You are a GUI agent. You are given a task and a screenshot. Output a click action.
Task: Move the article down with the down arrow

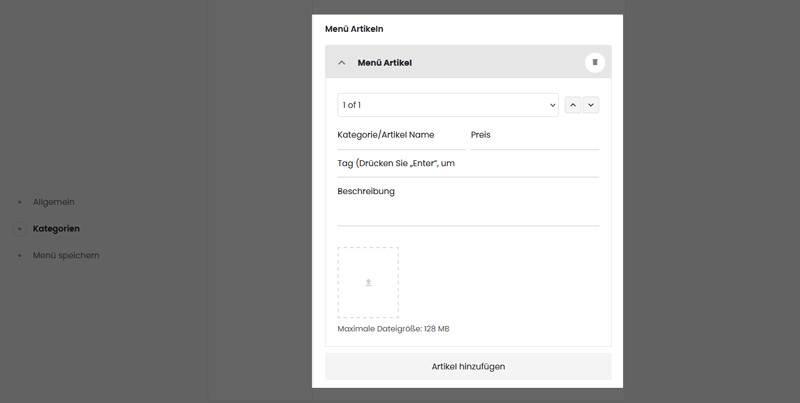(x=591, y=105)
